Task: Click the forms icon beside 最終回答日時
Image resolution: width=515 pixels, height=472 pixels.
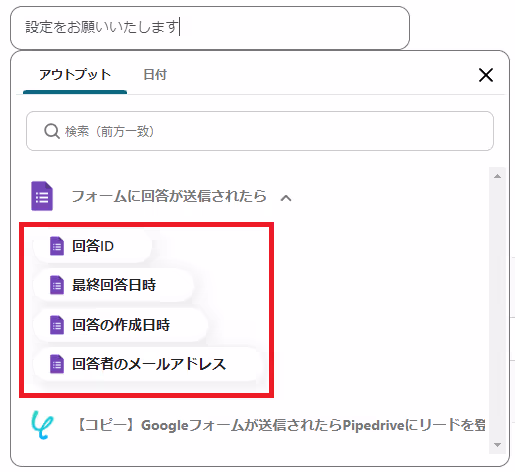Action: coord(57,285)
